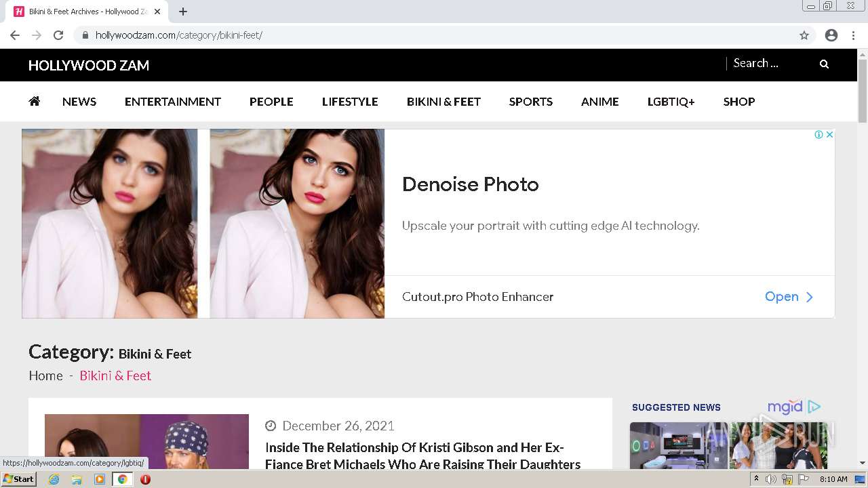Open the Chrome profile avatar icon

[831, 35]
